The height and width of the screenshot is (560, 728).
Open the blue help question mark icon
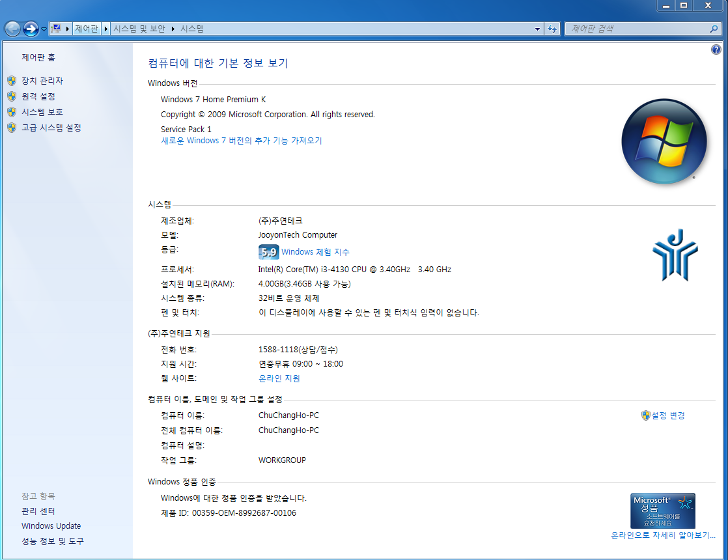click(716, 49)
